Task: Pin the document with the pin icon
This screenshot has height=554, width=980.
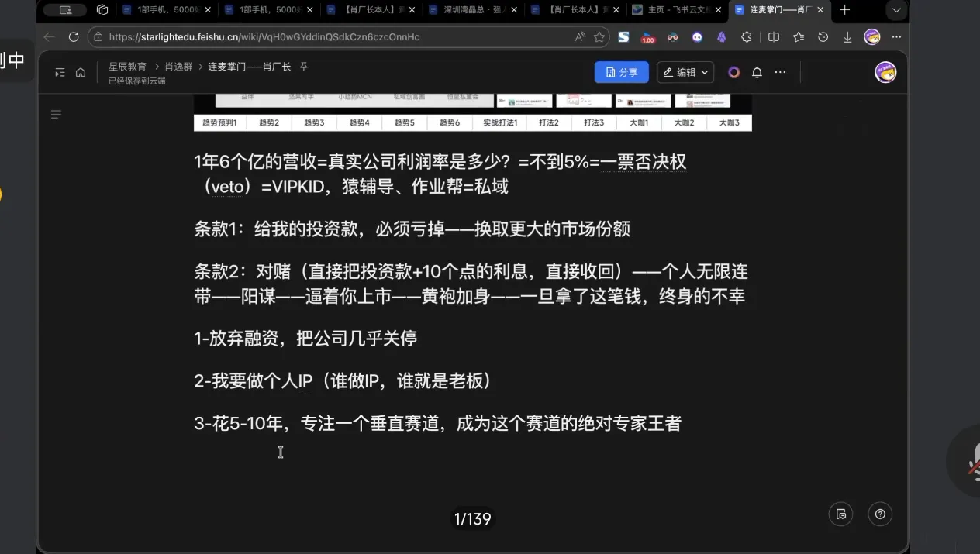Action: (x=302, y=67)
